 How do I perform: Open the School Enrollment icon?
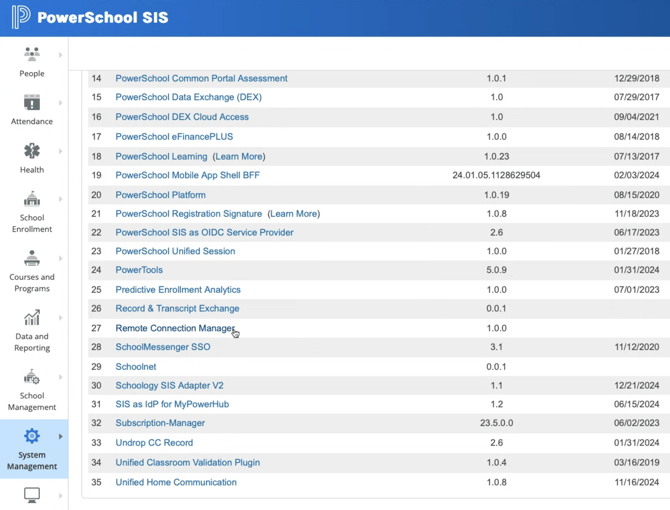(x=32, y=199)
